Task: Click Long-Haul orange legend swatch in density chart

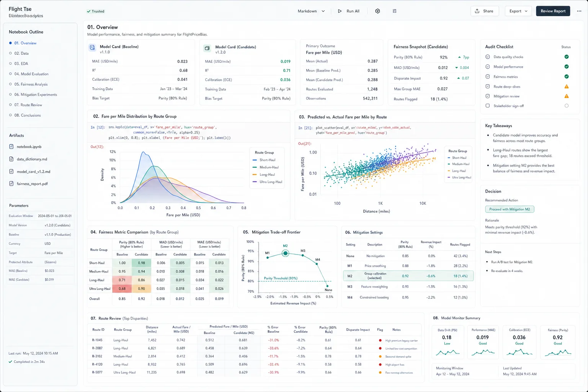Action: (255, 175)
